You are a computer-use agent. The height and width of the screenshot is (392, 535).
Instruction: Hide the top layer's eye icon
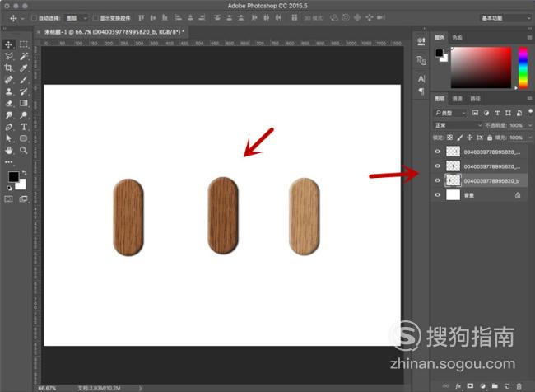[x=437, y=152]
